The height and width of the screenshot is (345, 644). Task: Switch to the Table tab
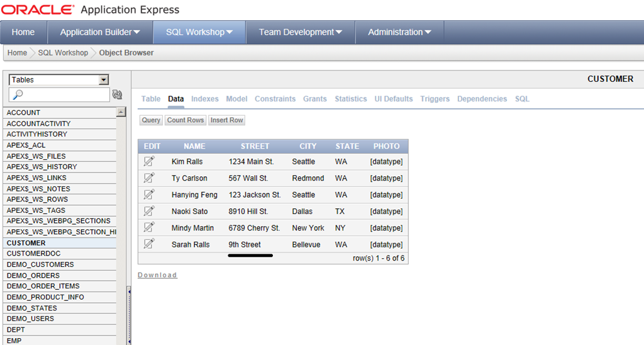(151, 99)
